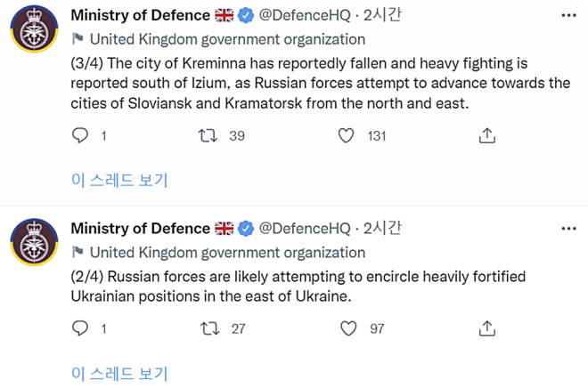Show the thread under the (2/4) tweet
This screenshot has height=388, width=588.
pos(119,373)
